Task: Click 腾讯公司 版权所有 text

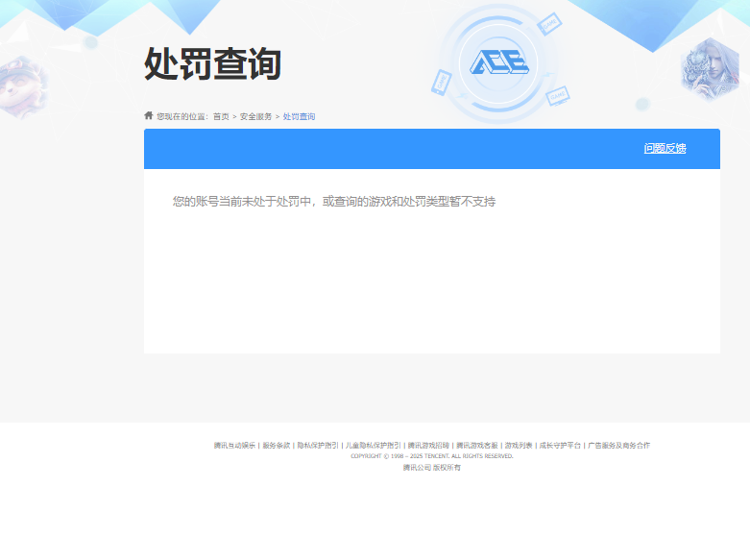Action: click(431, 468)
